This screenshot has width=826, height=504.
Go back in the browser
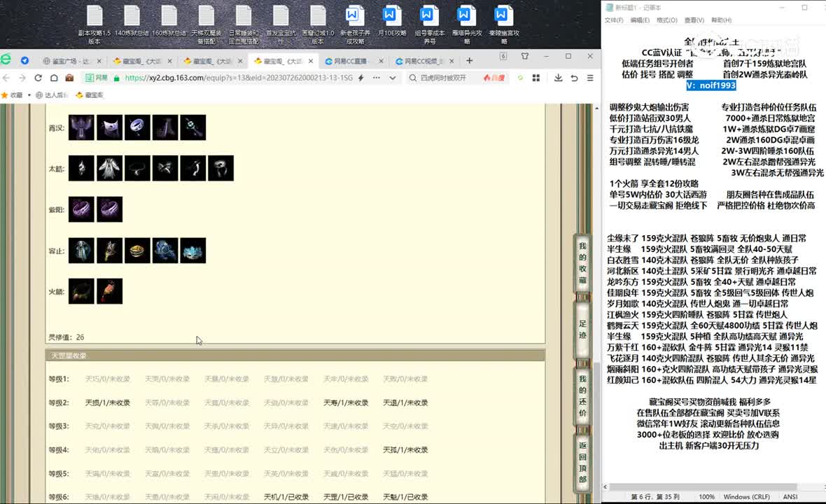coord(7,78)
